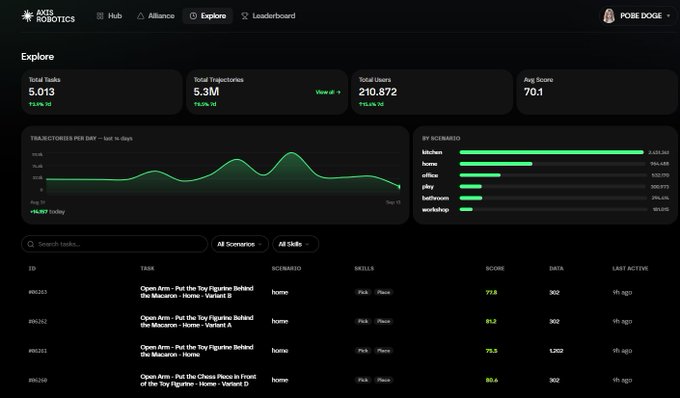
Task: Select the play scenario label
Action: click(x=428, y=186)
